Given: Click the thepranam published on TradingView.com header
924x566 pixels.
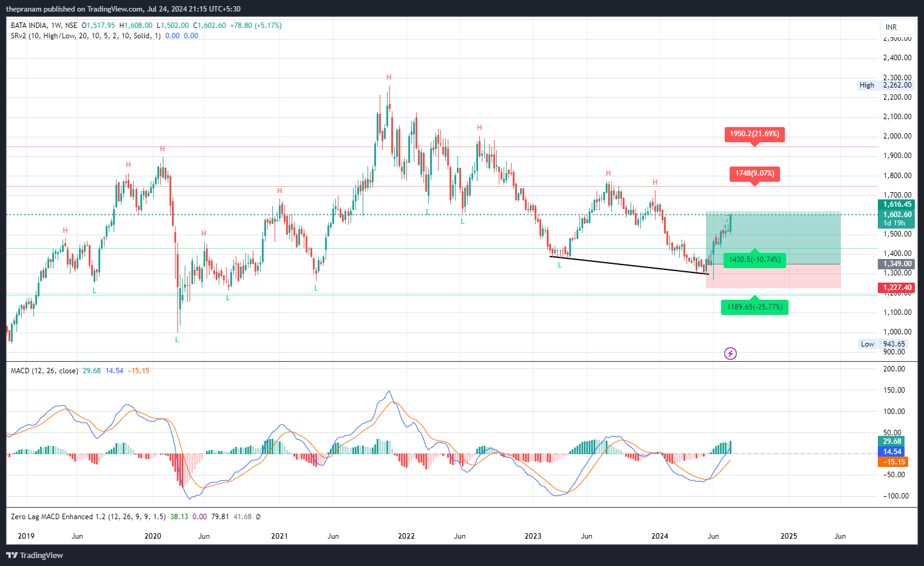Looking at the screenshot, I should coord(123,9).
